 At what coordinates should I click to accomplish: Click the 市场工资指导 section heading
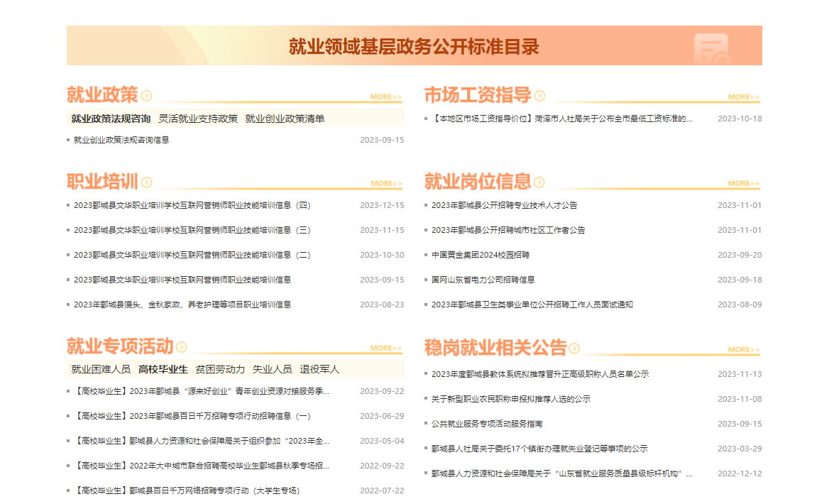click(x=478, y=95)
